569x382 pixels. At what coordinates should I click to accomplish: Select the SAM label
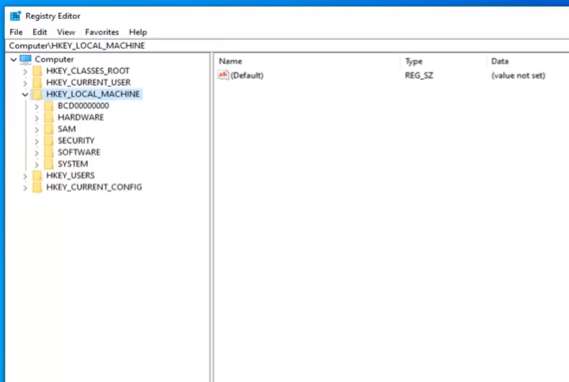click(x=67, y=129)
